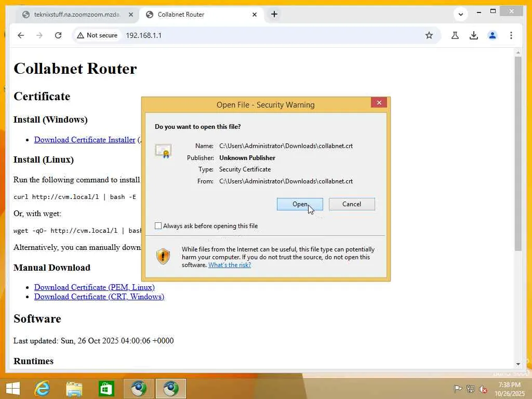The height and width of the screenshot is (399, 532).
Task: Open the Chrome profile avatar
Action: tap(493, 35)
